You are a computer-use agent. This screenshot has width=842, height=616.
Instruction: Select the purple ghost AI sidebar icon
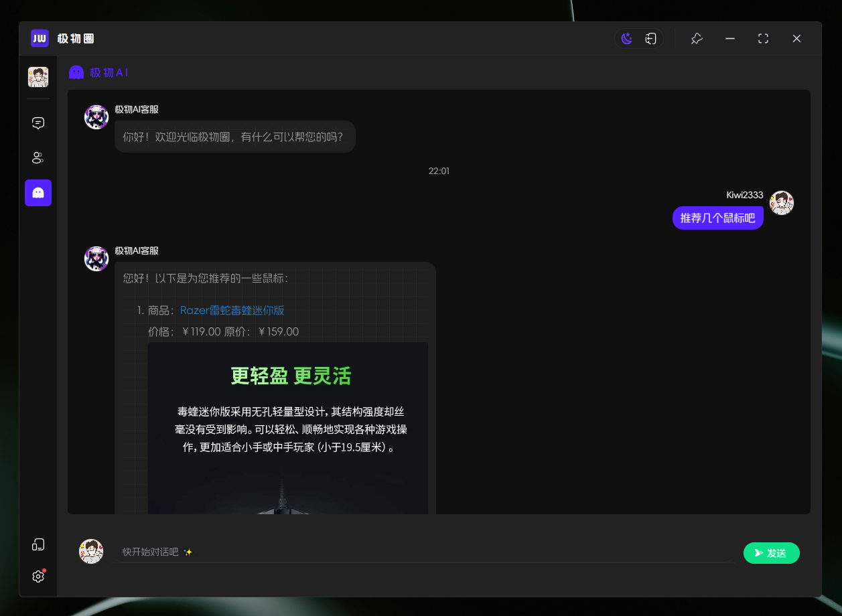pyautogui.click(x=38, y=193)
